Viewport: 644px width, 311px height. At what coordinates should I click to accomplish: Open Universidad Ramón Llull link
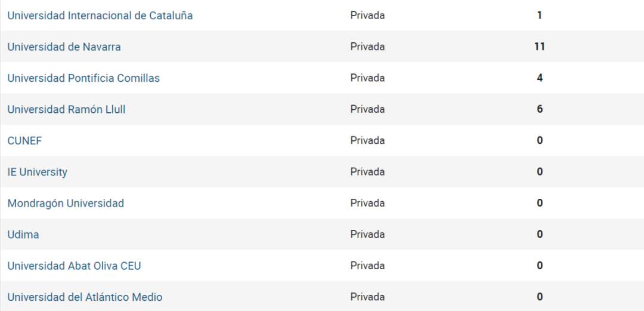67,109
